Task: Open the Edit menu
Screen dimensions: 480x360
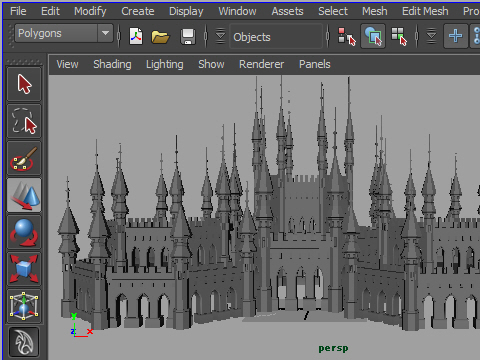Action: 50,11
